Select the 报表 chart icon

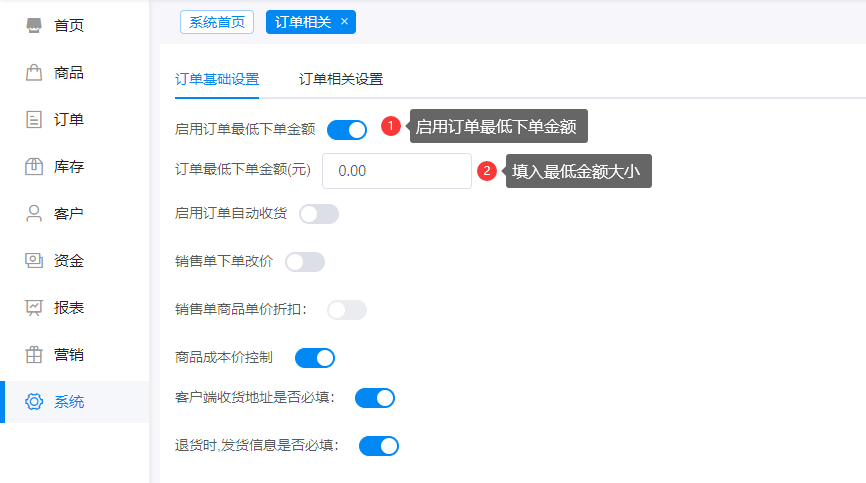coord(34,308)
